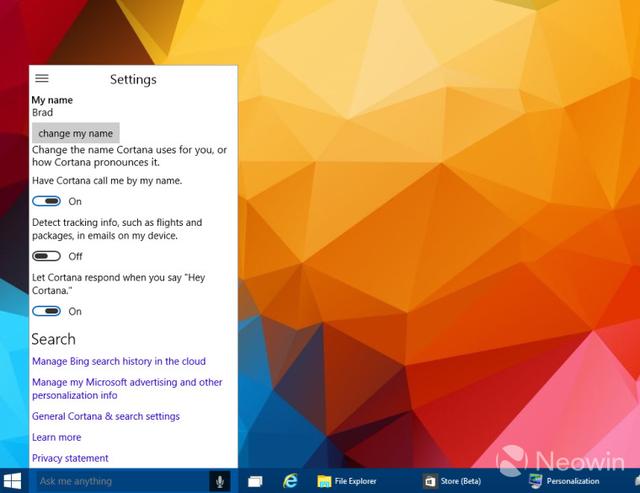This screenshot has height=493, width=640.
Task: Open the hamburger menu in Cortana Settings
Action: click(42, 78)
